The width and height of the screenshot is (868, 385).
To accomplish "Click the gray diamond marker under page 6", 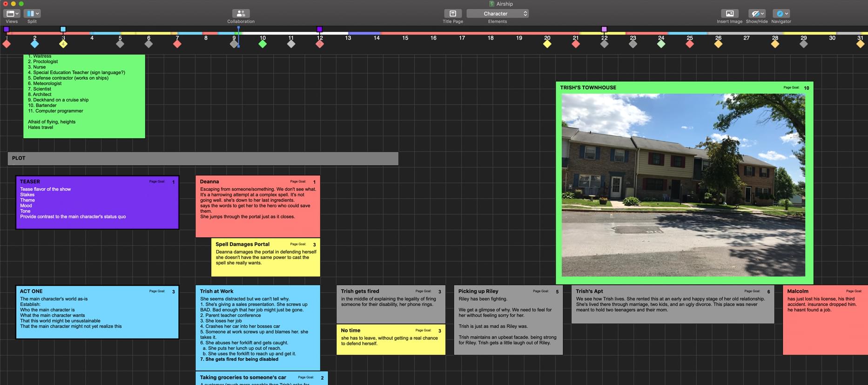I will click(x=148, y=44).
